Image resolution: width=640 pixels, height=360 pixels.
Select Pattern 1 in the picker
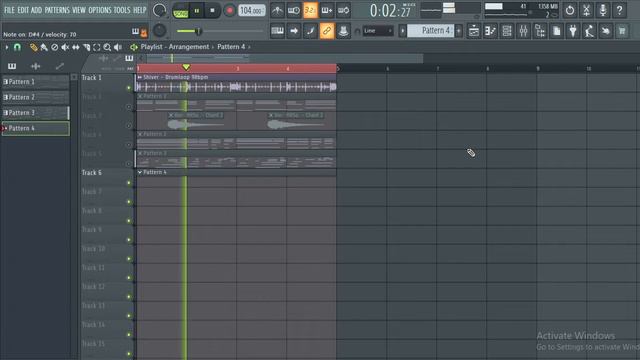[x=36, y=82]
